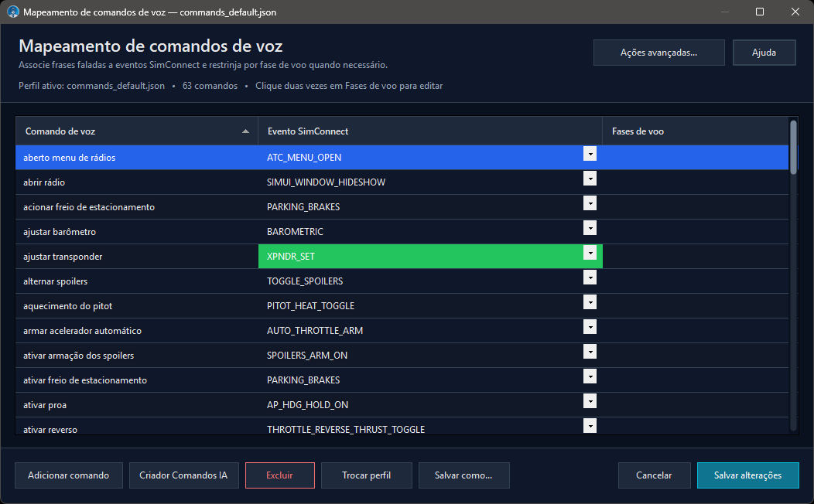
Task: Click Adicionar comando button
Action: click(x=69, y=475)
